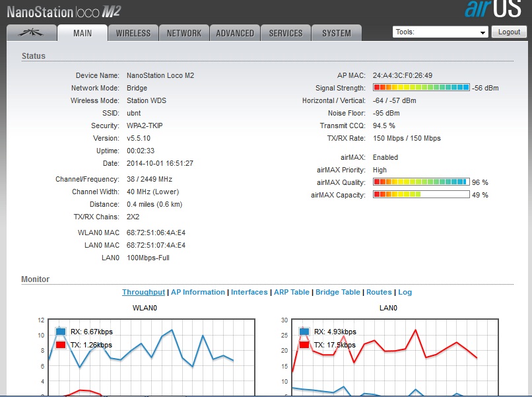Viewport: 532px width, 397px height.
Task: Click the airMAX Quality percentage 96 %
Action: 480,182
